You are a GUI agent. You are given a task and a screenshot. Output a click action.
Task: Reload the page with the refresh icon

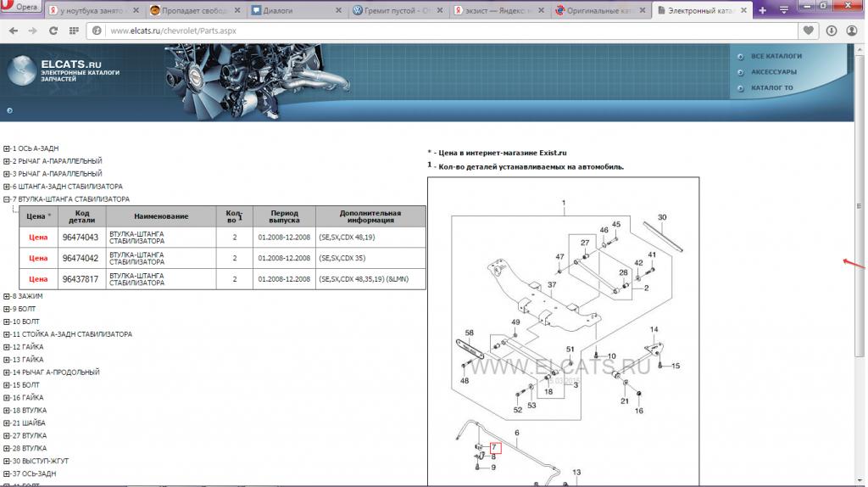53,31
